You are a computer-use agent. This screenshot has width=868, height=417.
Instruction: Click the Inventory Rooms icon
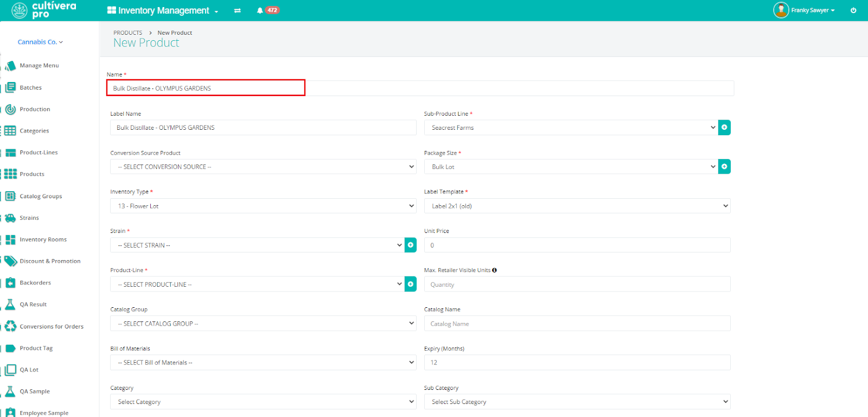click(10, 239)
